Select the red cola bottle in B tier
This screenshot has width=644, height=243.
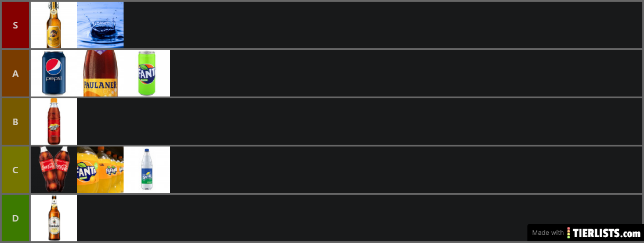pyautogui.click(x=54, y=121)
